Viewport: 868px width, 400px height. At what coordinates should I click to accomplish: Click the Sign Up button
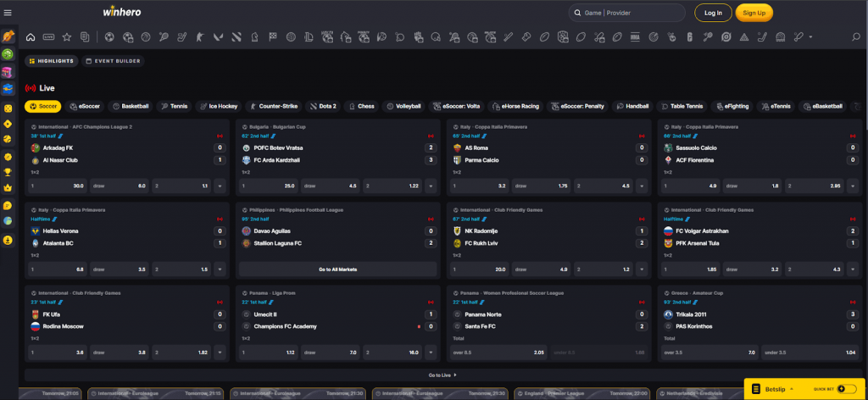click(754, 13)
